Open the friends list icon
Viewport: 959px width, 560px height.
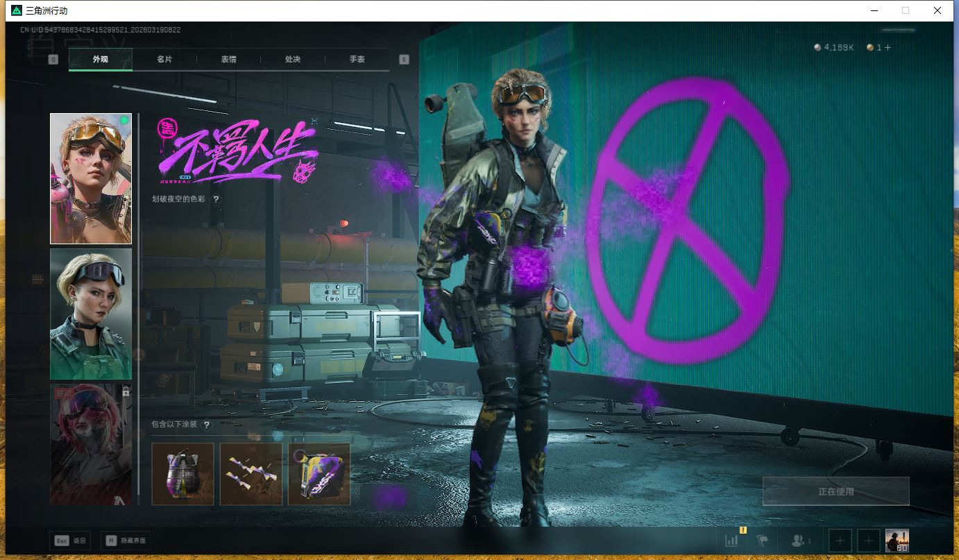(x=800, y=541)
